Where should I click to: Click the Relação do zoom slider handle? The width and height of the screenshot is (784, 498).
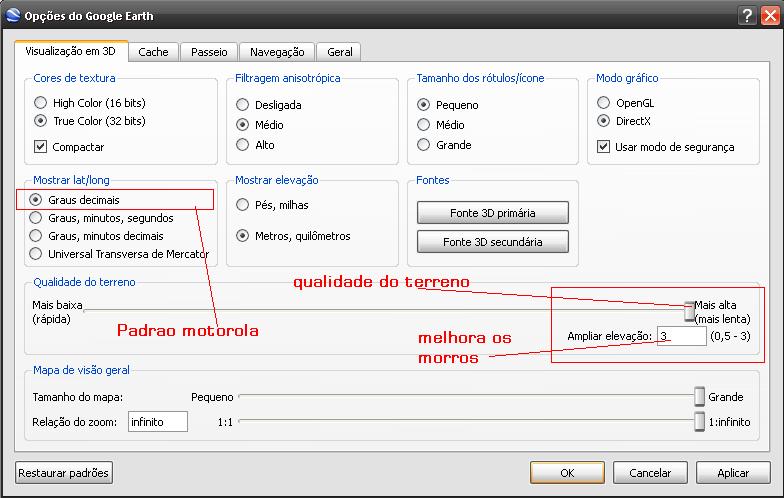700,422
